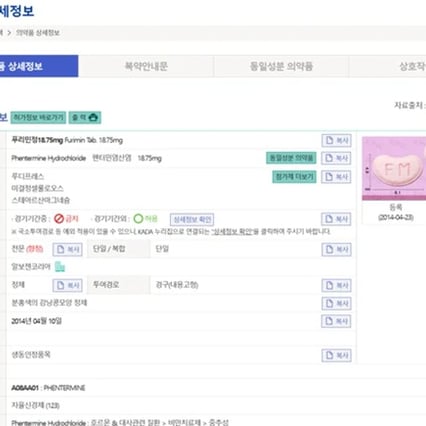The height and width of the screenshot is (426, 426).
Task: Open the pink FM tablet image
Action: tap(394, 168)
